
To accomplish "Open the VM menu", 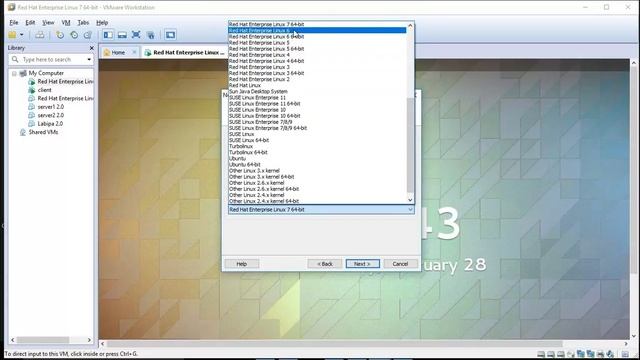I will pos(66,22).
